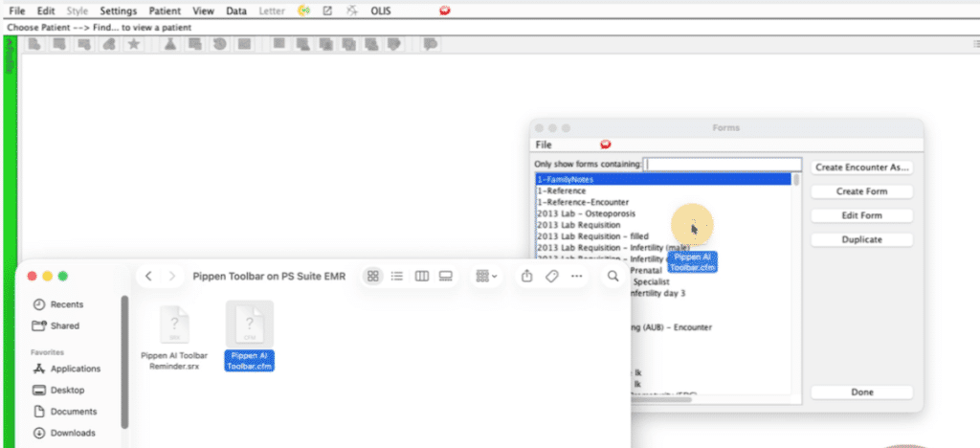Open the Forms window File menu
Image resolution: width=980 pixels, height=448 pixels.
[544, 145]
